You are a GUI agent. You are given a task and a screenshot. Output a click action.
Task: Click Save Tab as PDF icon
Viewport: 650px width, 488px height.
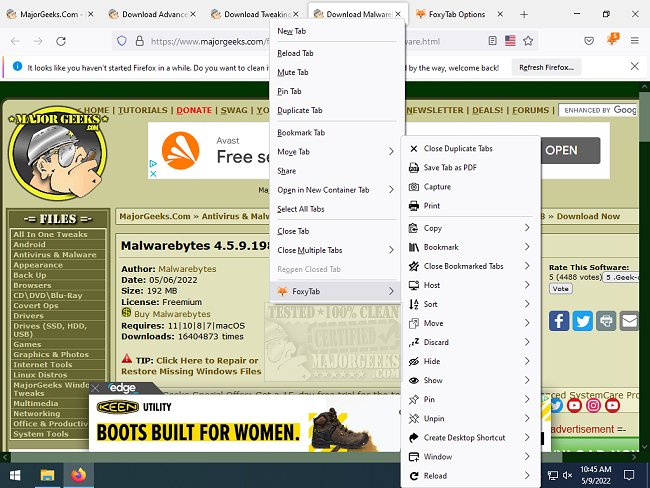pyautogui.click(x=414, y=168)
